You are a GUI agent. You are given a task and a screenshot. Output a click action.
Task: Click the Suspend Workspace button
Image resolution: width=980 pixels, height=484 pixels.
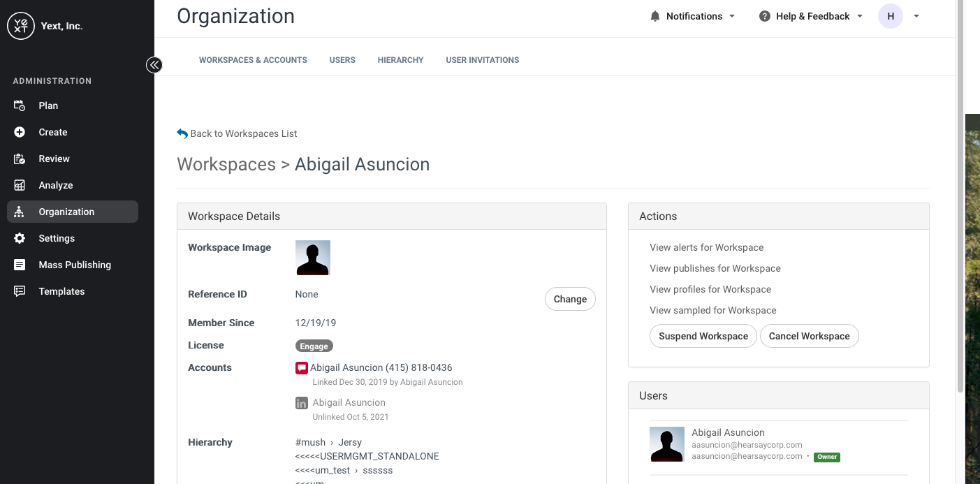pos(703,336)
